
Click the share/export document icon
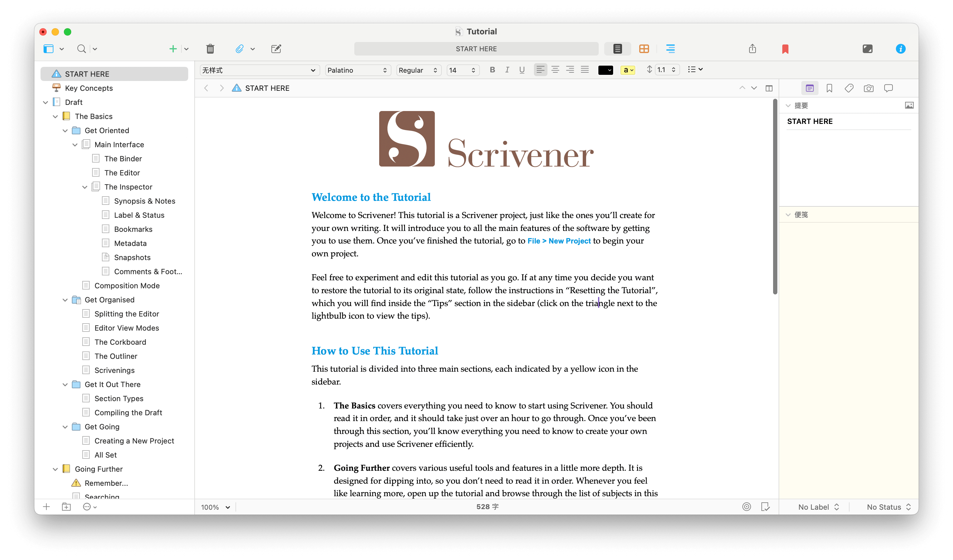pyautogui.click(x=752, y=48)
